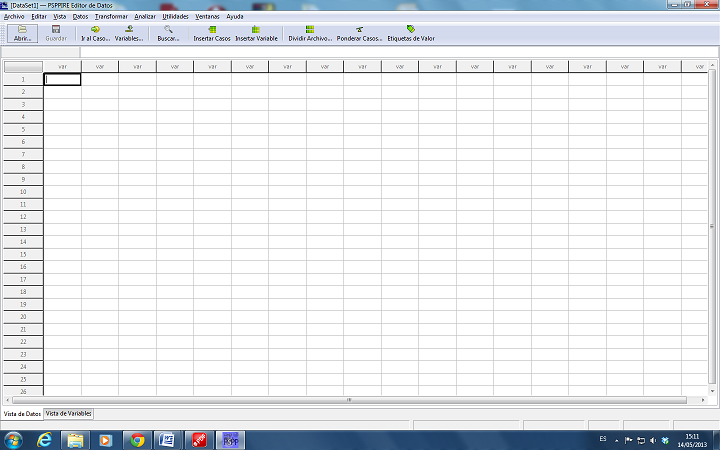
Task: Click the vertical scrollbar down arrow
Action: (x=712, y=391)
